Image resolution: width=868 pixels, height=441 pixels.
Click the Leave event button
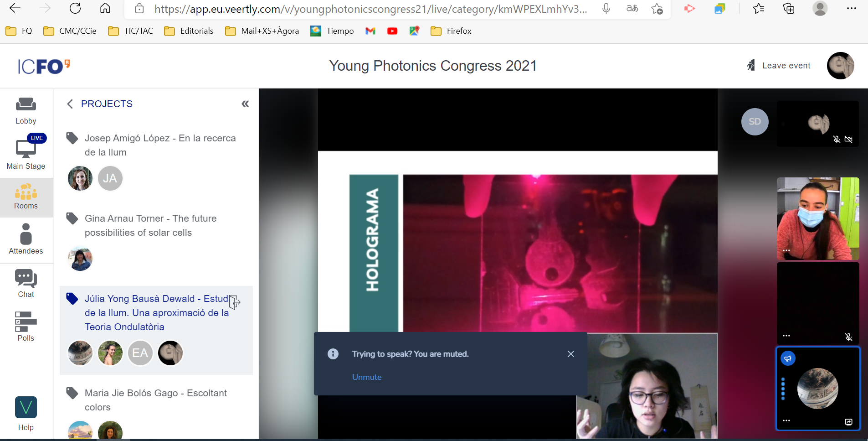pos(779,66)
